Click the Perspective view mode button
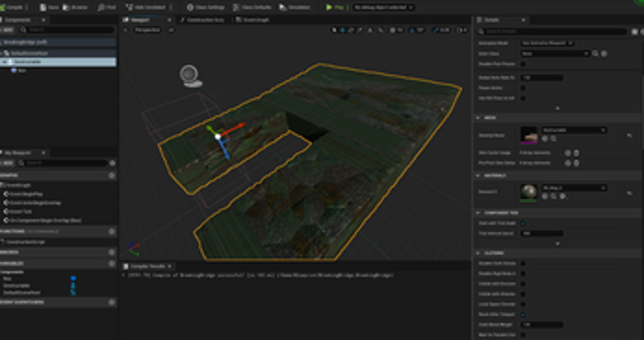This screenshot has height=340, width=644. tap(147, 30)
